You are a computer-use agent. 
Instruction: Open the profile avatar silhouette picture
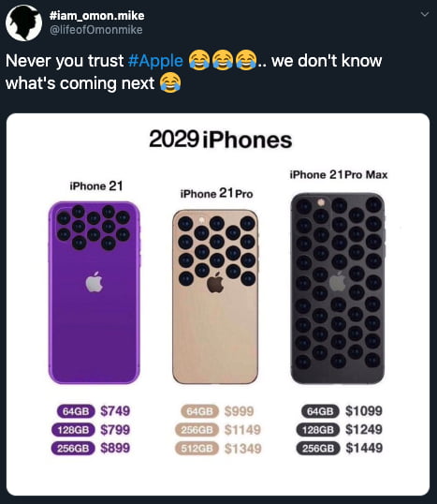[x=23, y=23]
